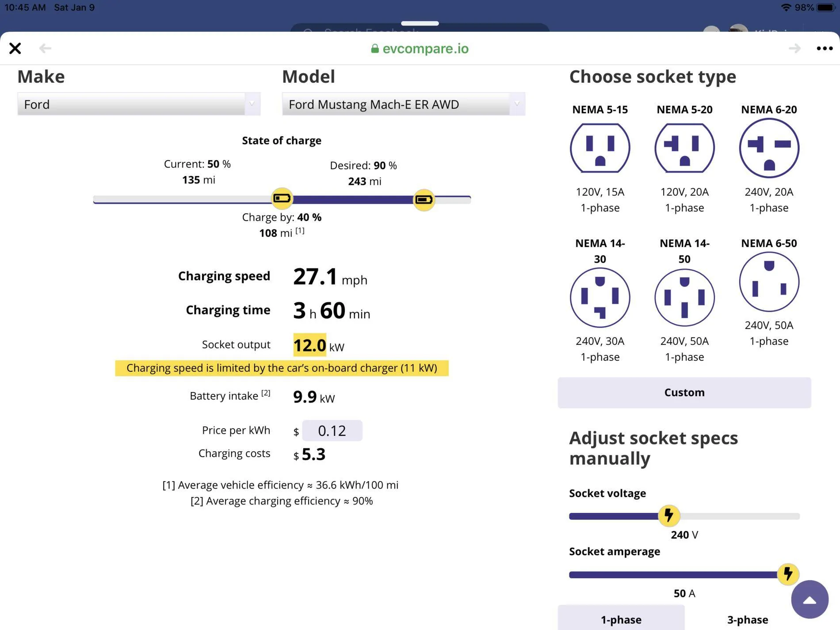This screenshot has height=630, width=840.
Task: Click the 'Average charging efficiency ≈ 90%' note
Action: [282, 501]
